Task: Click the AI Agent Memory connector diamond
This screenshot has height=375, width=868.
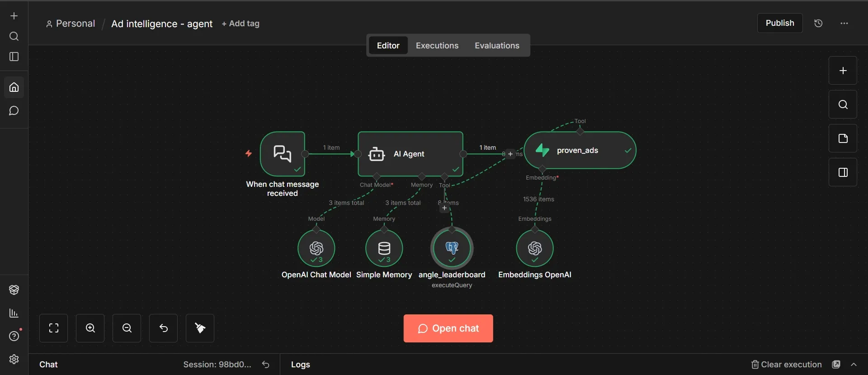Action: click(x=422, y=176)
